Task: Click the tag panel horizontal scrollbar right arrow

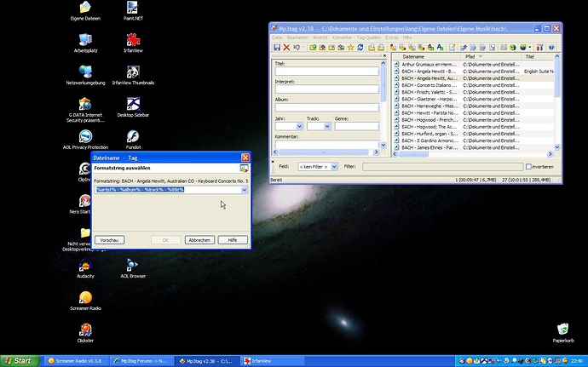Action: tap(376, 152)
